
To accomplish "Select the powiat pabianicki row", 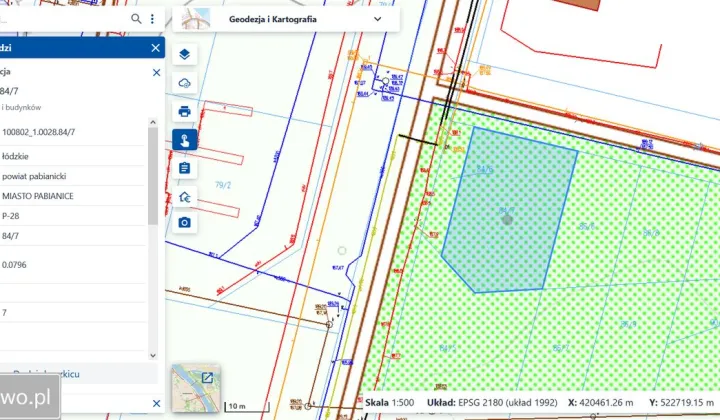I will pos(72,176).
